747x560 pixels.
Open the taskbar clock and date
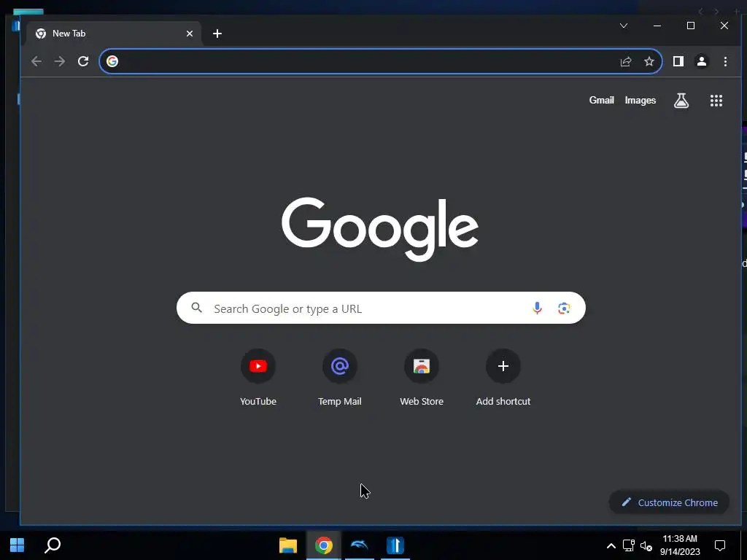point(680,545)
